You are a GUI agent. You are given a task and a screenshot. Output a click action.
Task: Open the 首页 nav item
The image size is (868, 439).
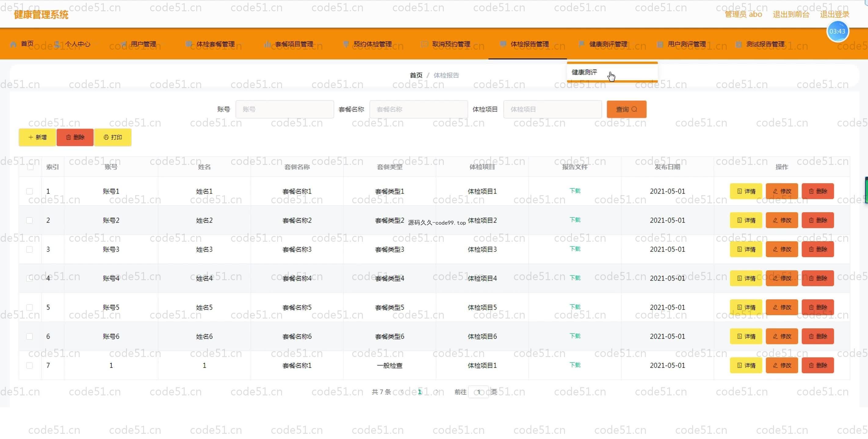(22, 44)
